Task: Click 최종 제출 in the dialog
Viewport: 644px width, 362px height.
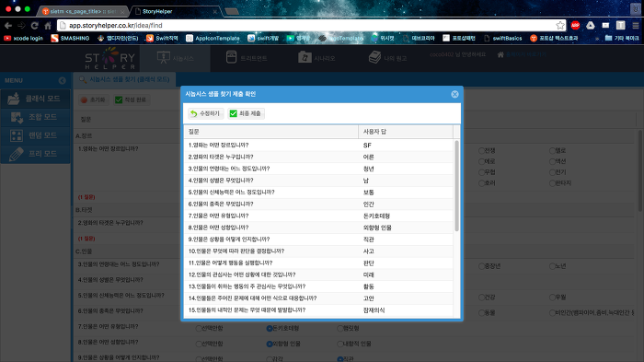Action: [246, 113]
